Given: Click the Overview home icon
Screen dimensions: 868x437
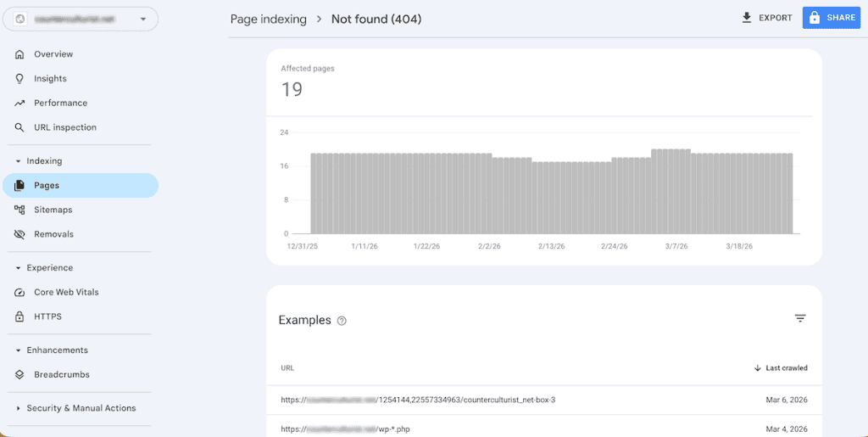Looking at the screenshot, I should pyautogui.click(x=19, y=54).
